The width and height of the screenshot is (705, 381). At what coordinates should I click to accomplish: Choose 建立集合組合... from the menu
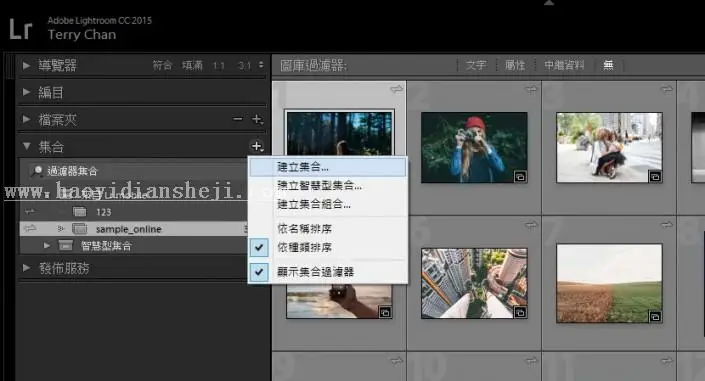coord(328,204)
